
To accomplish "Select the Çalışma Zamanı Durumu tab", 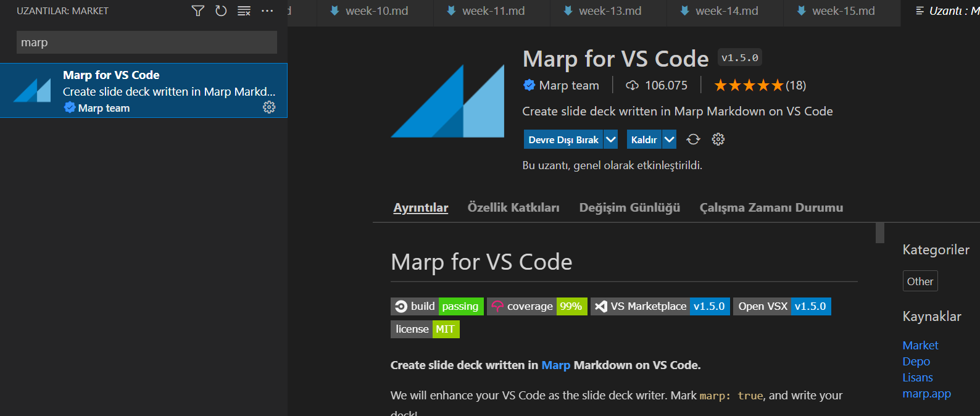I will point(771,207).
